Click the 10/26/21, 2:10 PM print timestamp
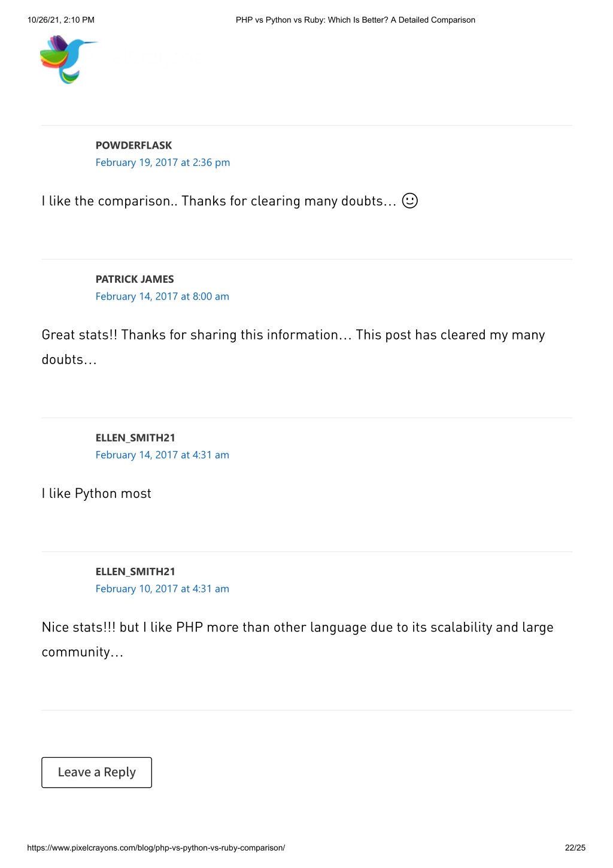 coord(61,20)
